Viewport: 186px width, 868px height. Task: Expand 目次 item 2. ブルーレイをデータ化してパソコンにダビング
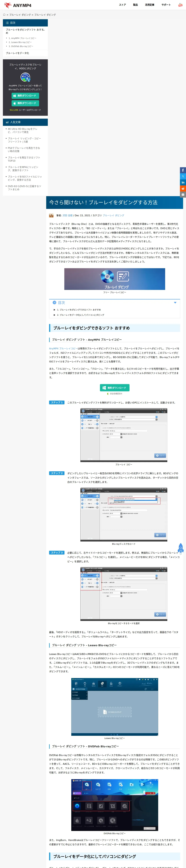(x=80, y=315)
